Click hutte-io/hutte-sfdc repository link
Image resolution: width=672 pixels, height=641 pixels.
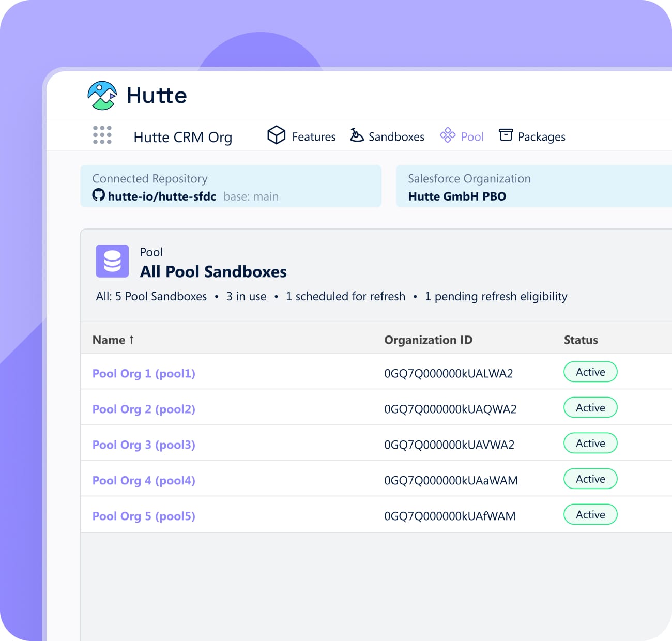162,196
